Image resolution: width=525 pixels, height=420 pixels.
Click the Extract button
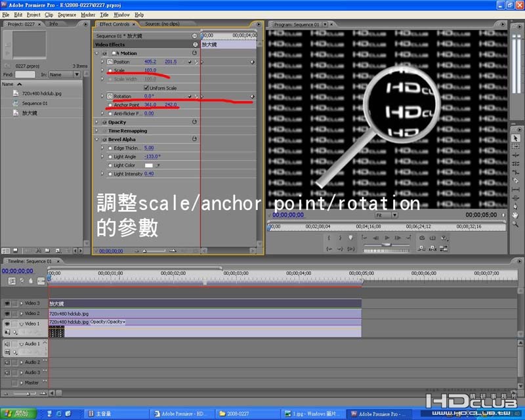tap(432, 248)
